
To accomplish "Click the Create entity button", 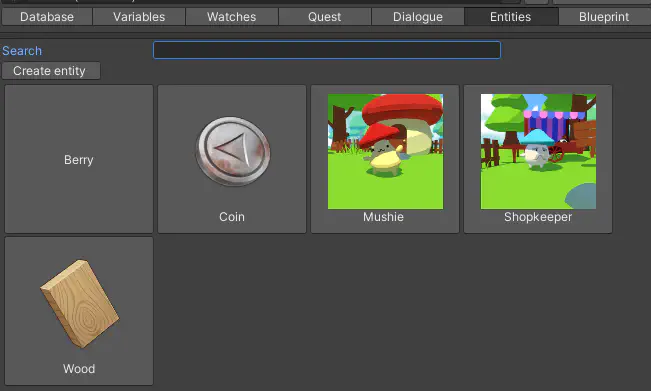I will click(x=51, y=71).
